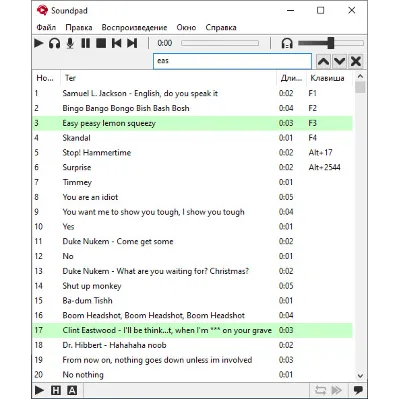Select 'No nothing' sound
This screenshot has width=400, height=400.
coord(192,374)
